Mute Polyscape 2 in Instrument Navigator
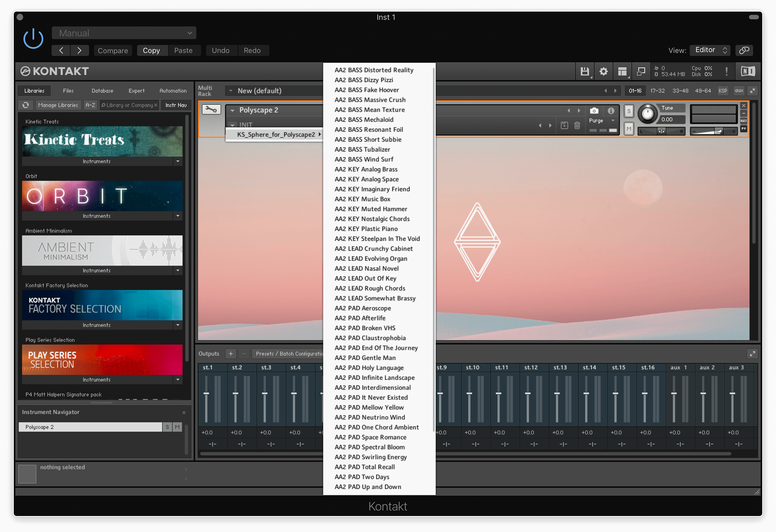Viewport: 776px width, 532px height. click(x=177, y=427)
